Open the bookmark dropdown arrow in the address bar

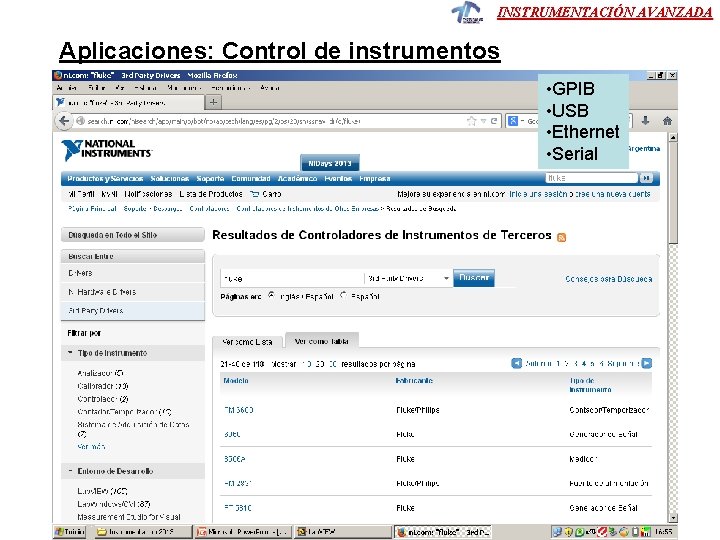tap(483, 121)
